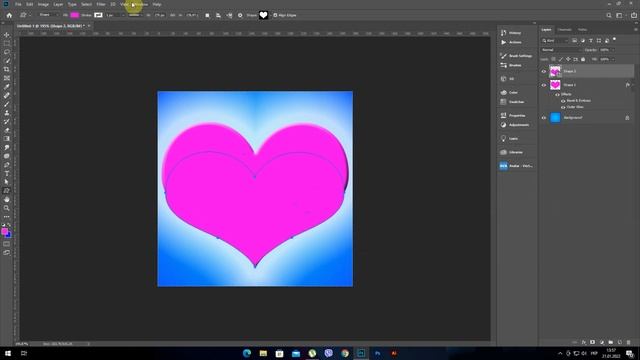This screenshot has height=360, width=640.
Task: Toggle Effects visibility on Shape 1
Action: 557,94
